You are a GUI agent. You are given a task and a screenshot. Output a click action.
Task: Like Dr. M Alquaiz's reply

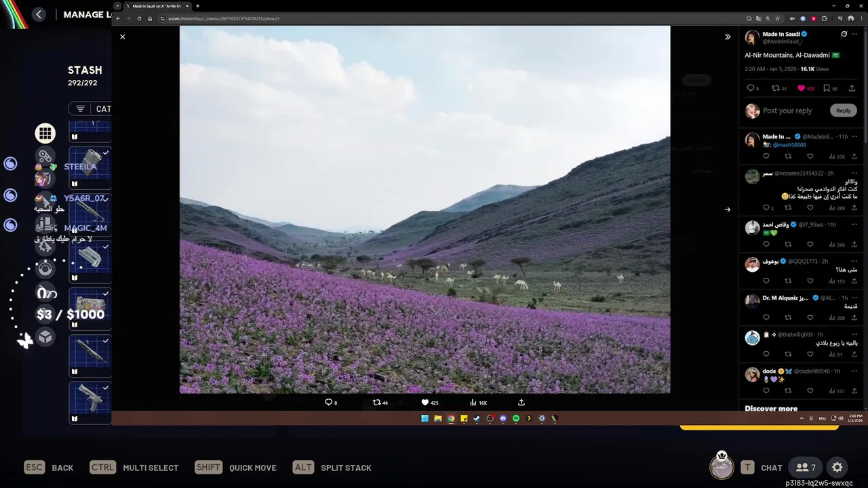(810, 317)
